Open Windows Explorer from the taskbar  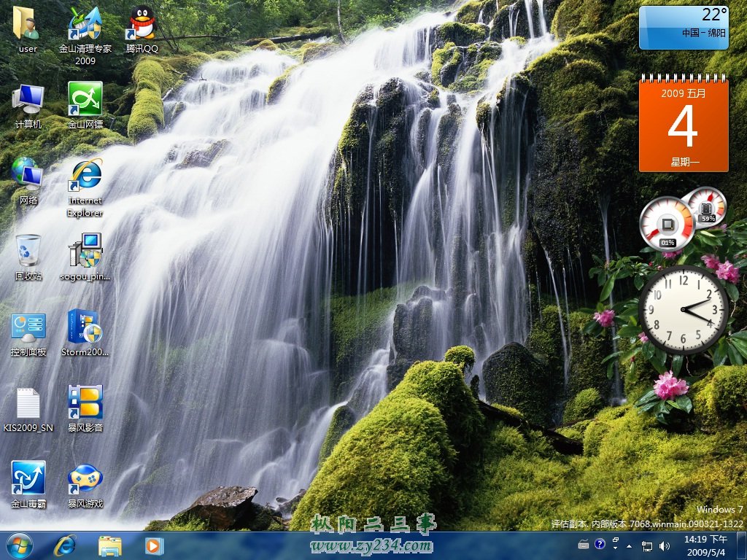tap(109, 545)
